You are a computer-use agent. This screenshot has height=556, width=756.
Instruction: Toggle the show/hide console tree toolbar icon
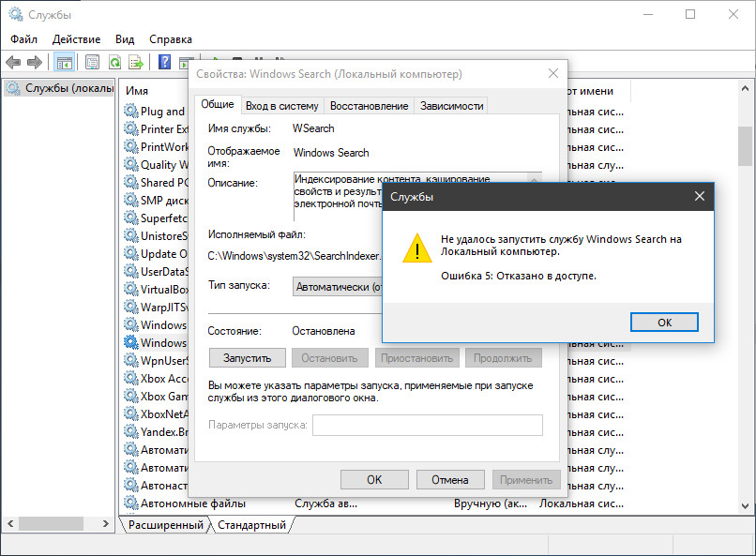(x=64, y=62)
